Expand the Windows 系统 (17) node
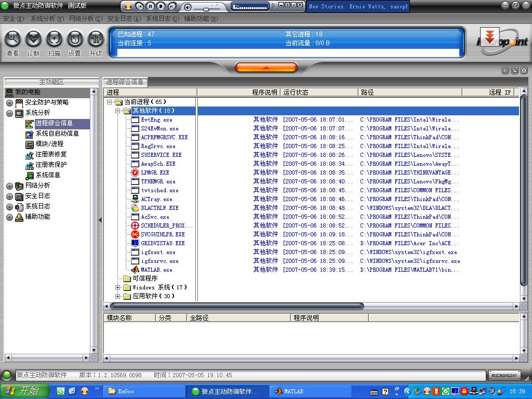This screenshot has width=532, height=399. 118,287
